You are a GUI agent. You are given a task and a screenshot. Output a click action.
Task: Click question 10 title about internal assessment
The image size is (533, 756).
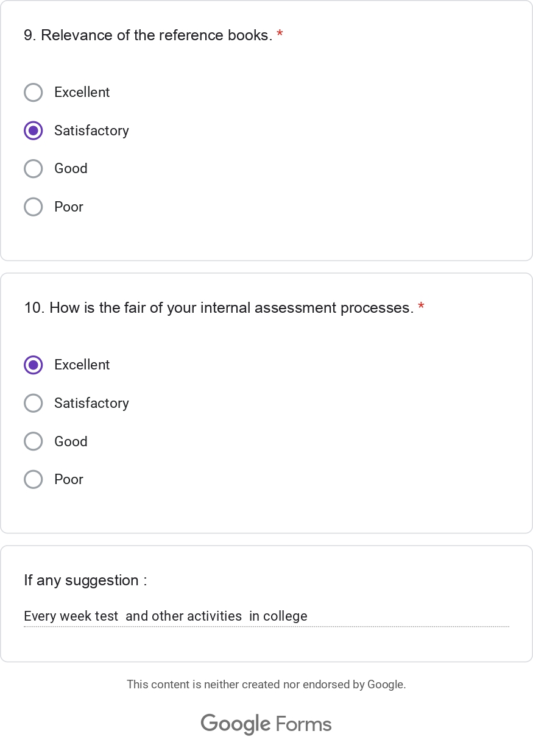(219, 308)
